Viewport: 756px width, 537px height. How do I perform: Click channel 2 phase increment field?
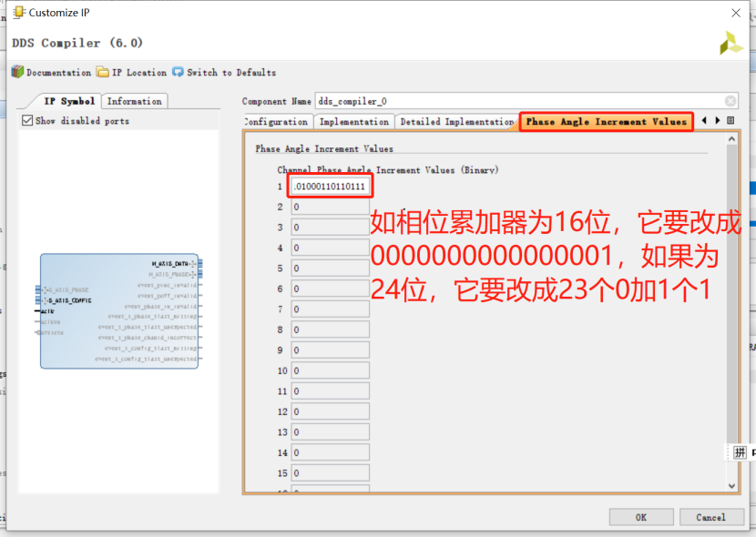click(331, 208)
